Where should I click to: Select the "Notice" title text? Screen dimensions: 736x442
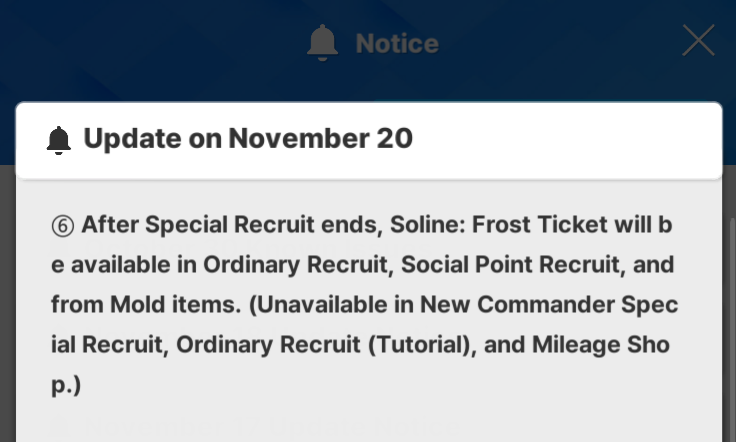pyautogui.click(x=397, y=44)
